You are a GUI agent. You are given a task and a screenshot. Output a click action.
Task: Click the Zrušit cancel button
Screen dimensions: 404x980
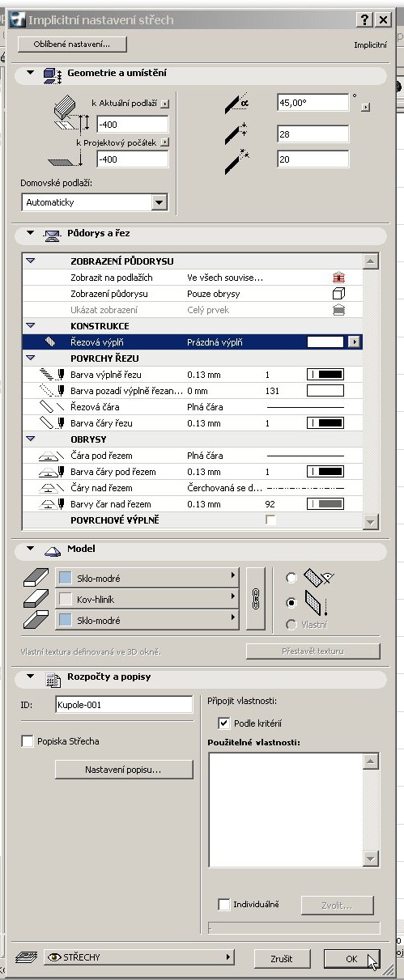tap(281, 958)
